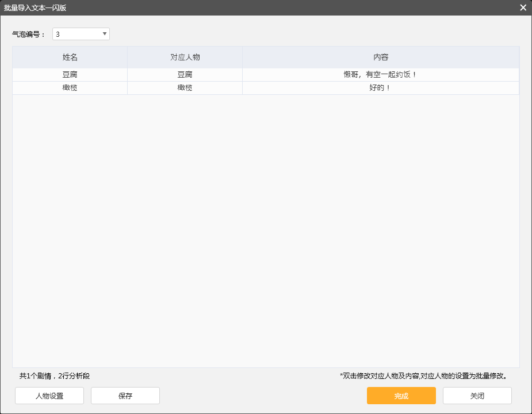Click the 气泡编号 label text
The width and height of the screenshot is (532, 414).
[x=29, y=34]
